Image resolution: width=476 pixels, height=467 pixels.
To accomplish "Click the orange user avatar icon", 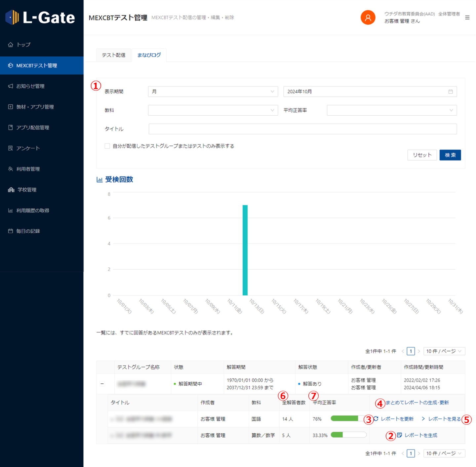I will (368, 18).
